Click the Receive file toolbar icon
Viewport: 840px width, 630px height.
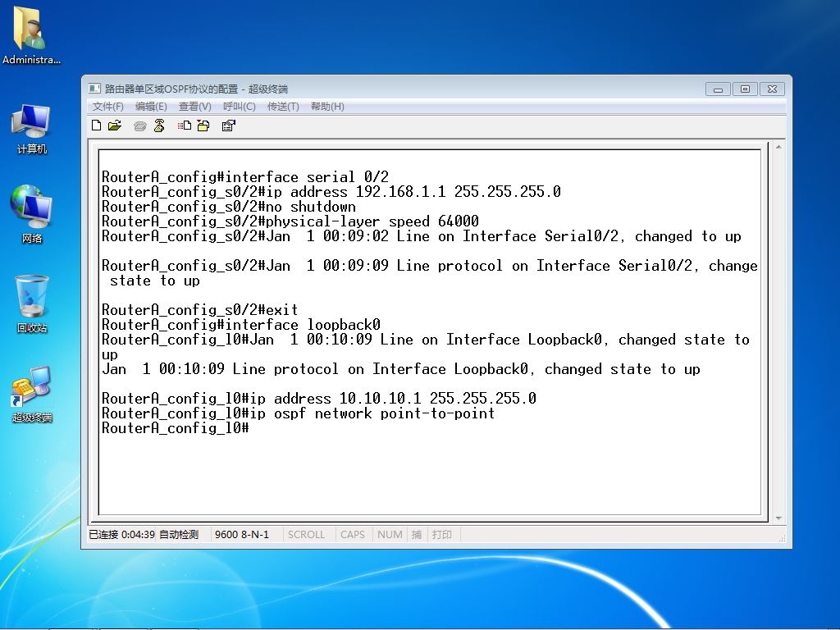(203, 126)
